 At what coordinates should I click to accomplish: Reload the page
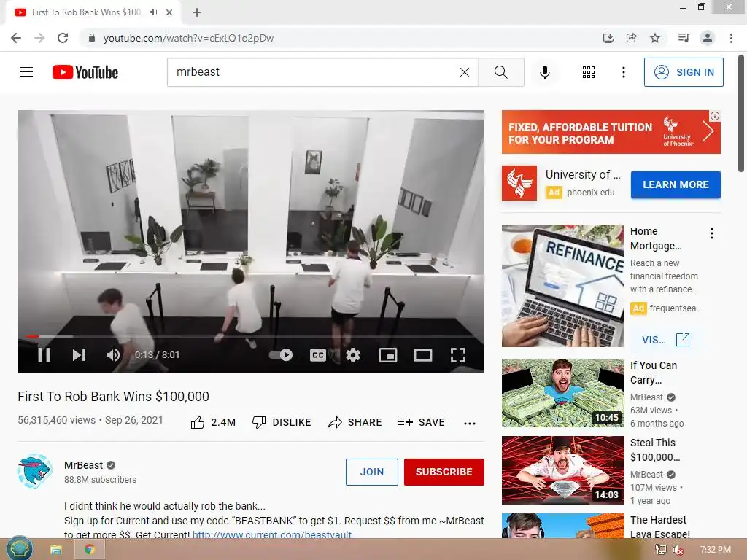pyautogui.click(x=63, y=38)
